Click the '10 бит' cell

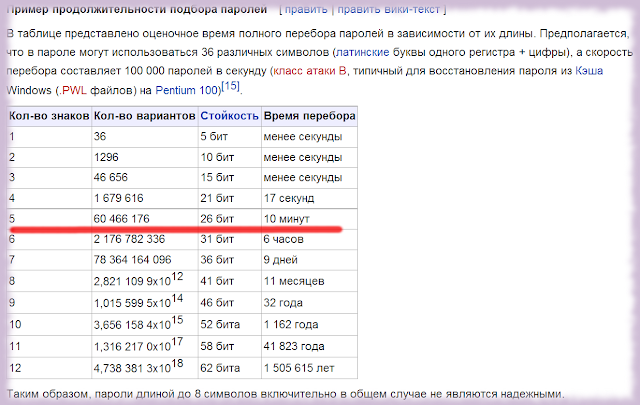(229, 157)
